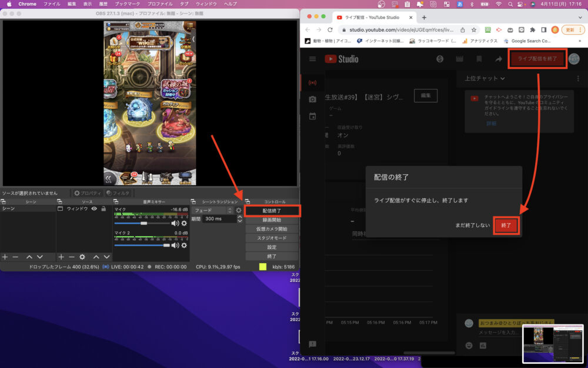This screenshot has height=368, width=588.
Task: Open a new Chrome tab
Action: (424, 17)
